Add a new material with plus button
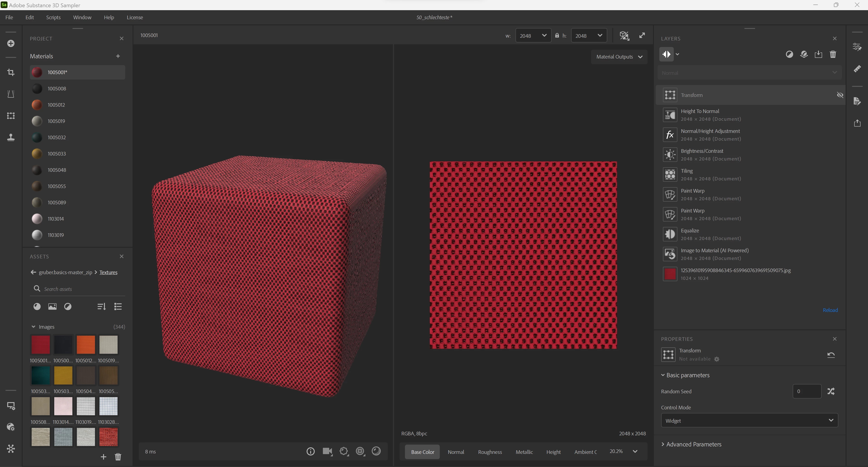This screenshot has height=467, width=868. pos(118,56)
